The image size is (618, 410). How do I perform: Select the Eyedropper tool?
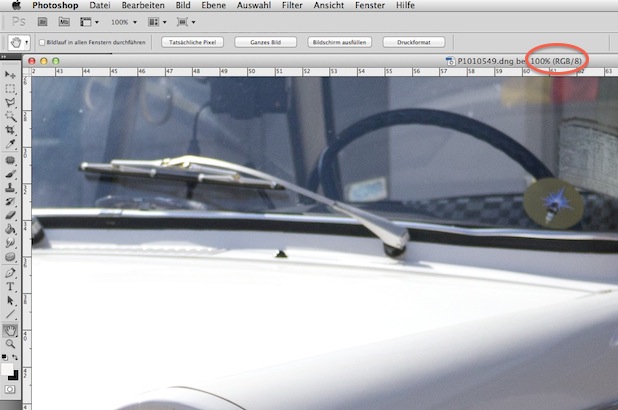[x=10, y=145]
